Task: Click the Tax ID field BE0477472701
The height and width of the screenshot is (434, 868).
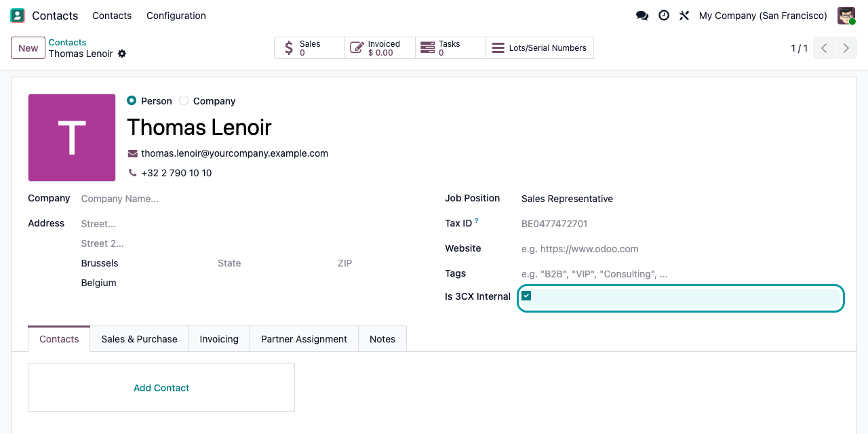Action: click(x=681, y=224)
